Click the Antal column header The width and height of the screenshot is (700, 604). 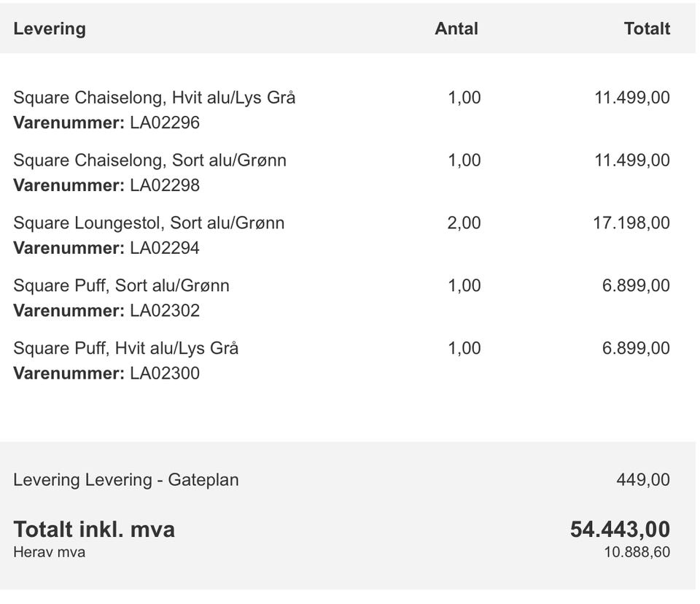click(456, 28)
